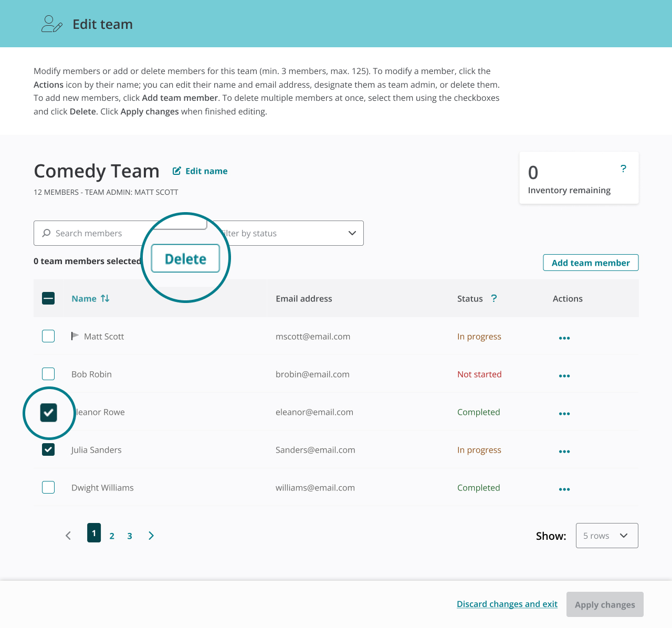Click mscott@email.com email cell

pos(313,337)
